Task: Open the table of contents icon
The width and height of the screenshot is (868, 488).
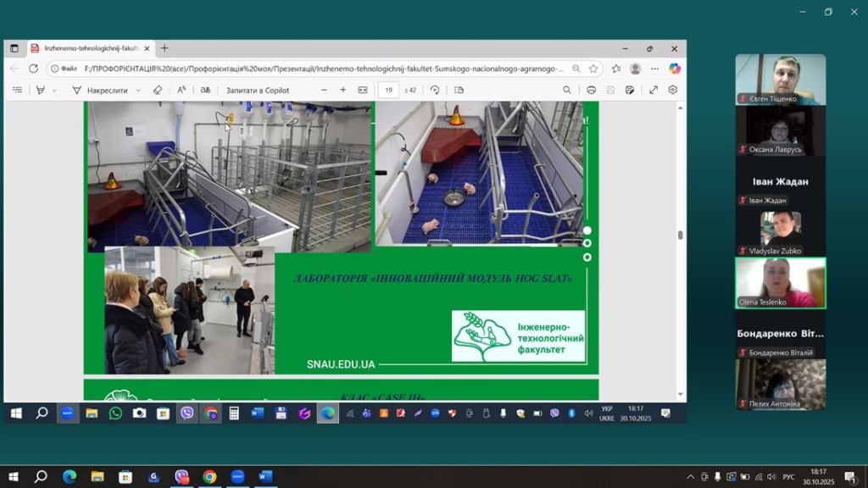Action: tap(17, 90)
